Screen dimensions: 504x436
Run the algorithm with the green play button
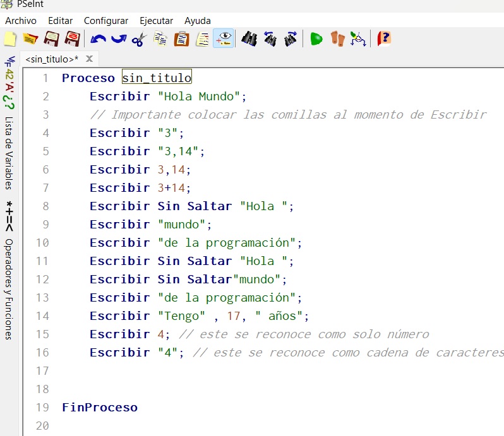(316, 39)
